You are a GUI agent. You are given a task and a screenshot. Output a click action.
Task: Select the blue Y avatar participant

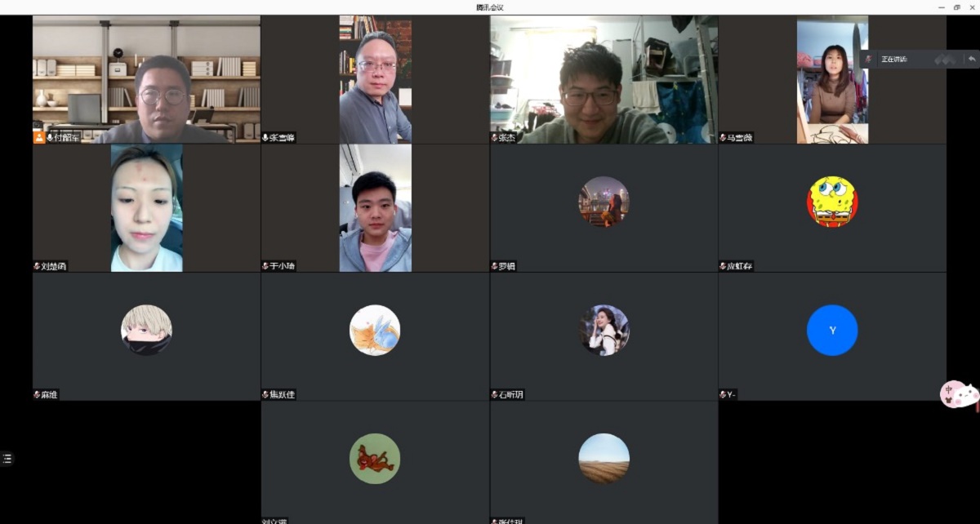point(832,331)
